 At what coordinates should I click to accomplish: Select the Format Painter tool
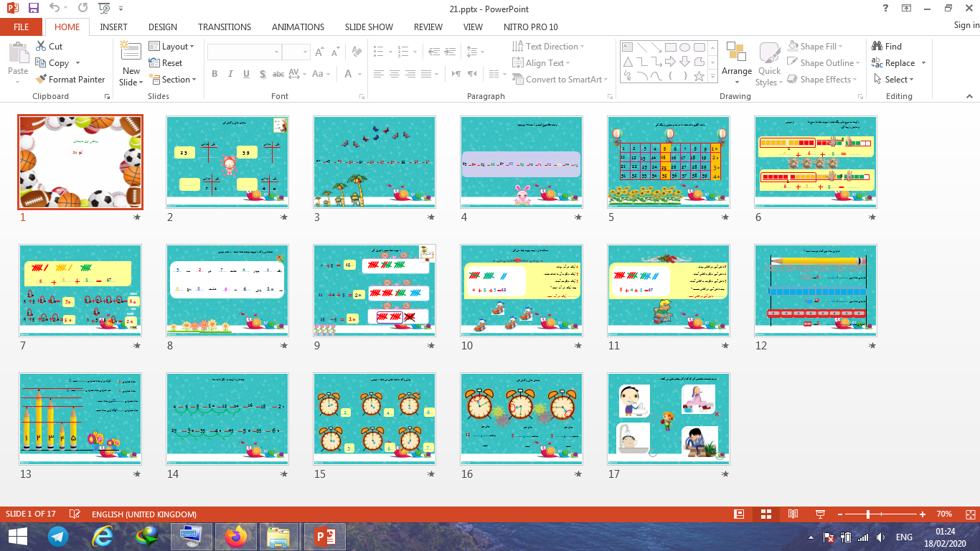tap(70, 80)
